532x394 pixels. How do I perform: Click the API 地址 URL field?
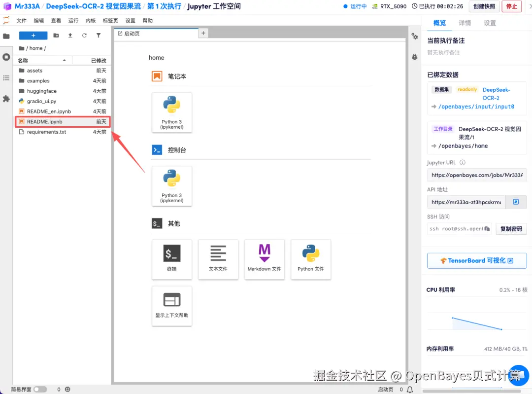tap(466, 202)
